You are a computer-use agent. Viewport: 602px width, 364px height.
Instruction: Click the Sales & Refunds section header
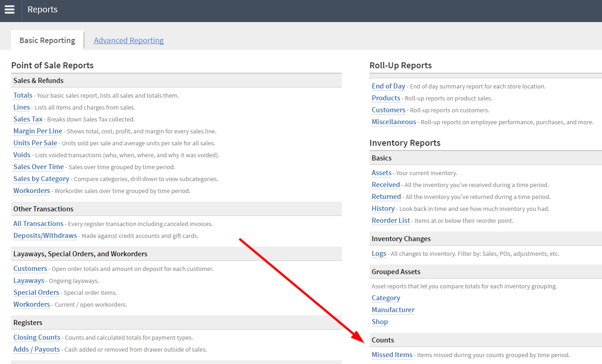[176, 81]
